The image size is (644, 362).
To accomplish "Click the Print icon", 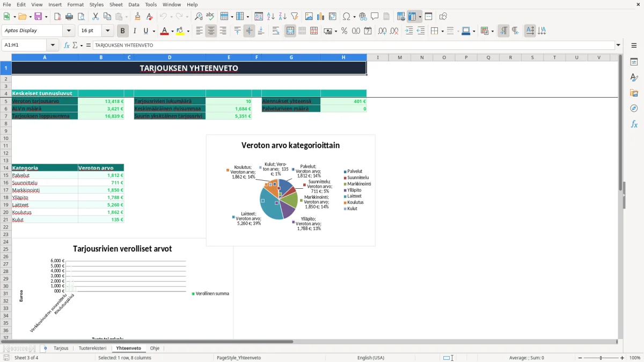I will click(69, 17).
